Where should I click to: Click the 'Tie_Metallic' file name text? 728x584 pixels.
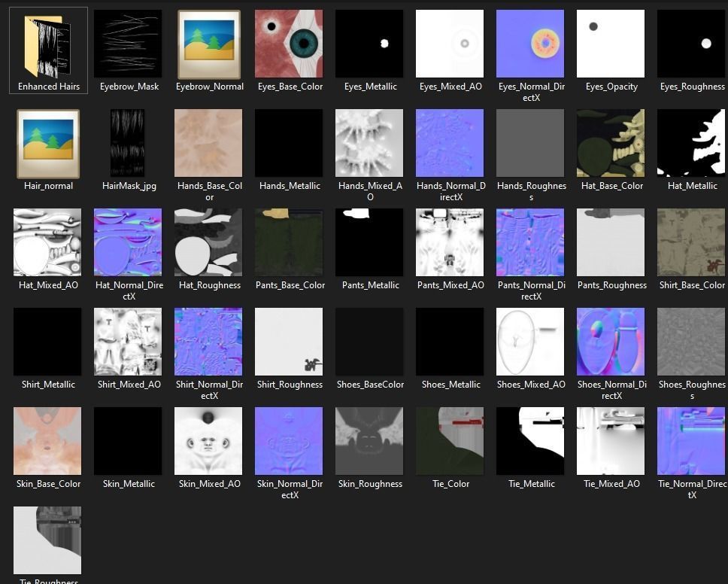click(x=532, y=484)
